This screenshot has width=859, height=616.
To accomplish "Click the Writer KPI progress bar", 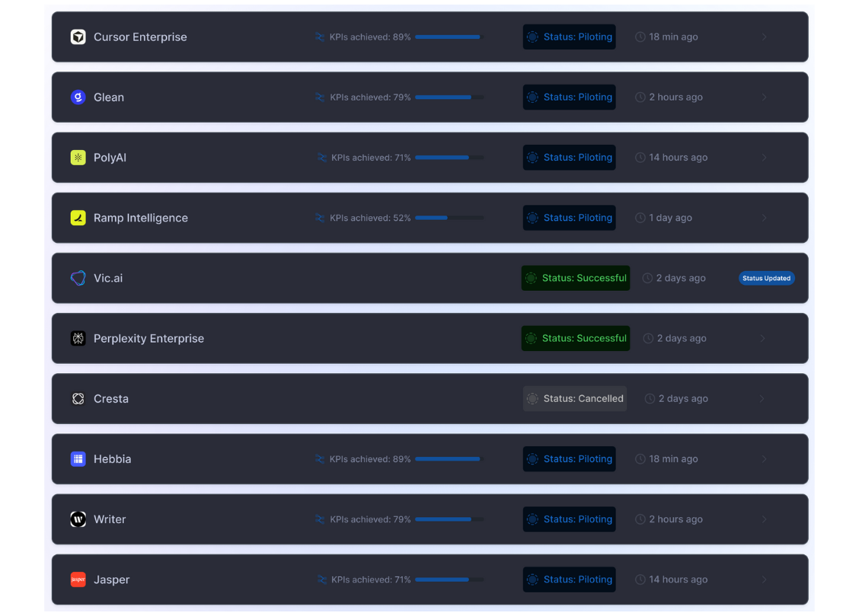I will click(x=449, y=519).
